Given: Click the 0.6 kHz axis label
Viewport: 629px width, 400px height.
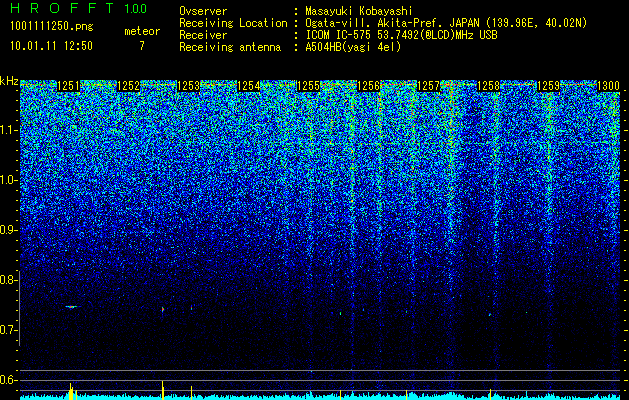Looking at the screenshot, I should click(x=7, y=380).
